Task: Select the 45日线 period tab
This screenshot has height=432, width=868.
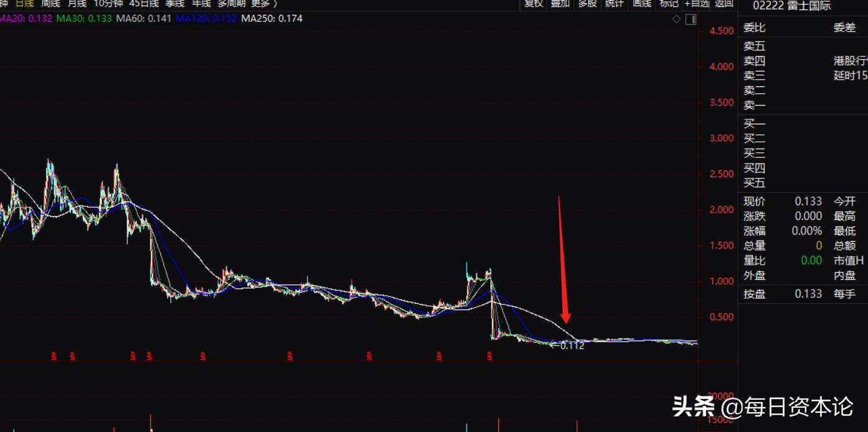Action: (x=144, y=3)
